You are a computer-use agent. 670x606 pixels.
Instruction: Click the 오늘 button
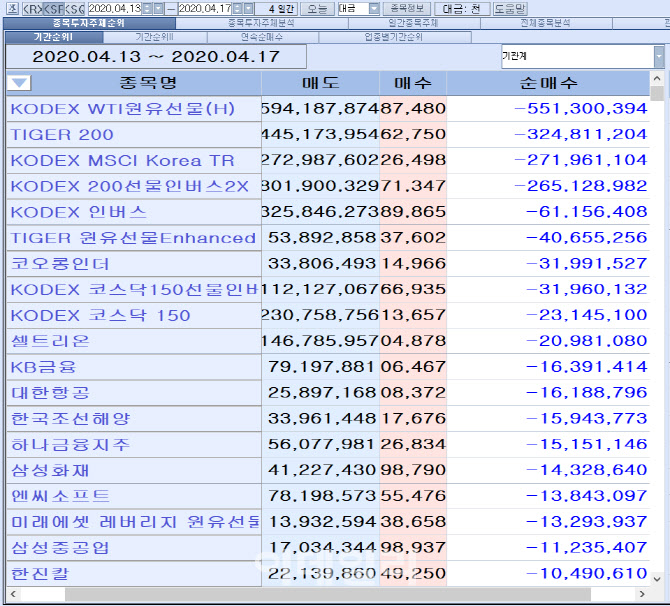click(317, 9)
